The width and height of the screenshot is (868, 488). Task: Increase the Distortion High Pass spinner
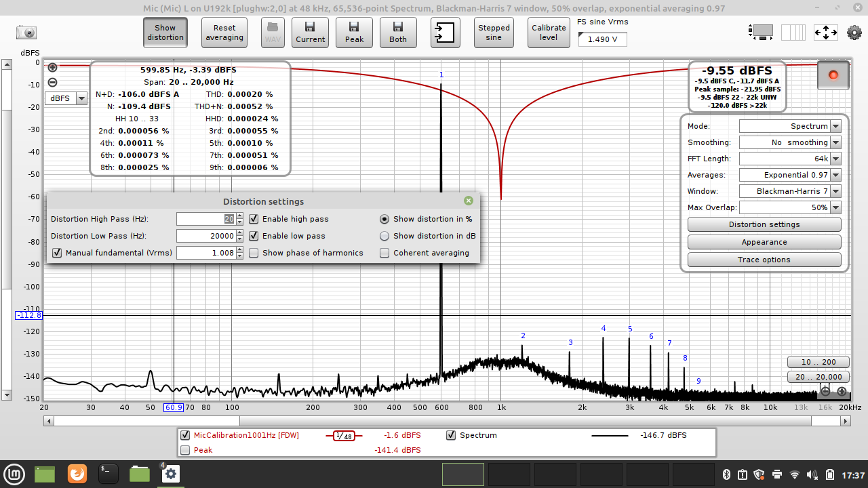click(x=239, y=216)
